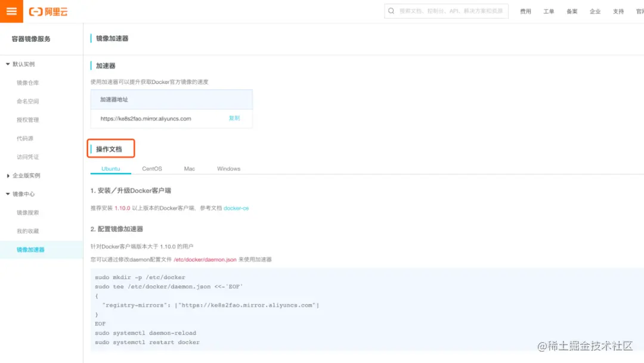This screenshot has width=644, height=363.
Task: Click the magnifier search icon
Action: coord(391,11)
